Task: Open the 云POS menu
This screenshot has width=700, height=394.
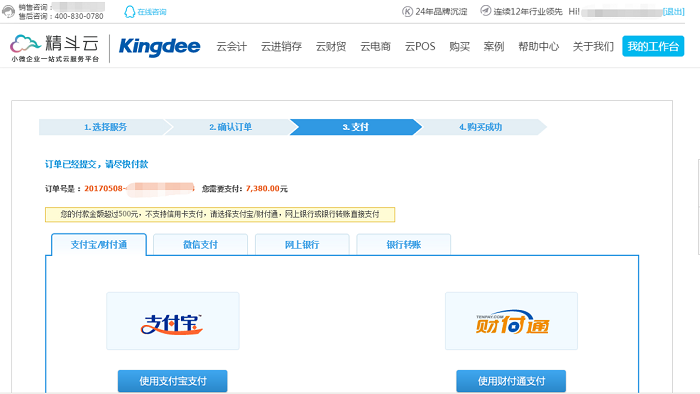Action: [x=420, y=46]
